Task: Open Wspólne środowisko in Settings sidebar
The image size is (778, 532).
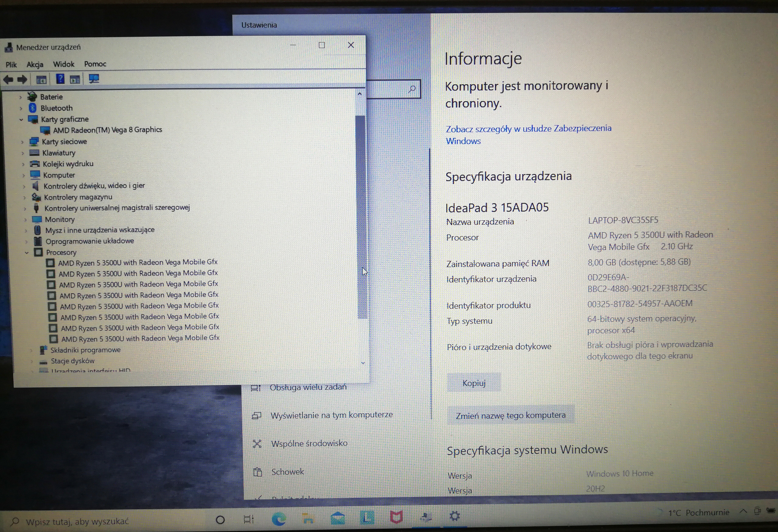Action: (309, 443)
